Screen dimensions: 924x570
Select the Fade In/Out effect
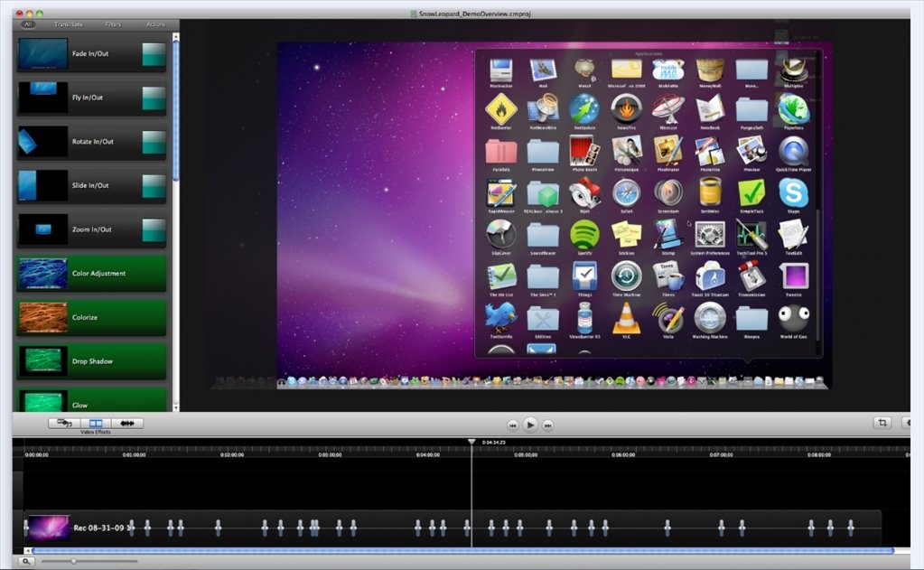[x=91, y=53]
